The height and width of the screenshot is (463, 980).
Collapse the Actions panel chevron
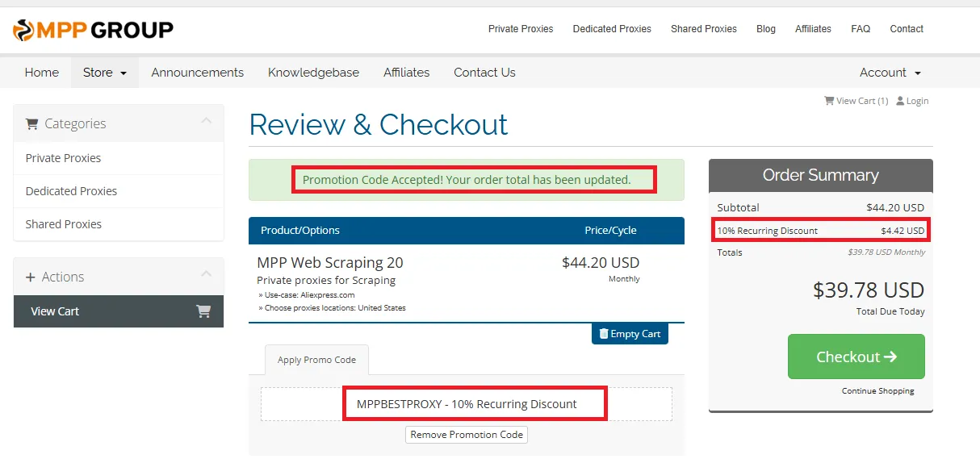[206, 274]
